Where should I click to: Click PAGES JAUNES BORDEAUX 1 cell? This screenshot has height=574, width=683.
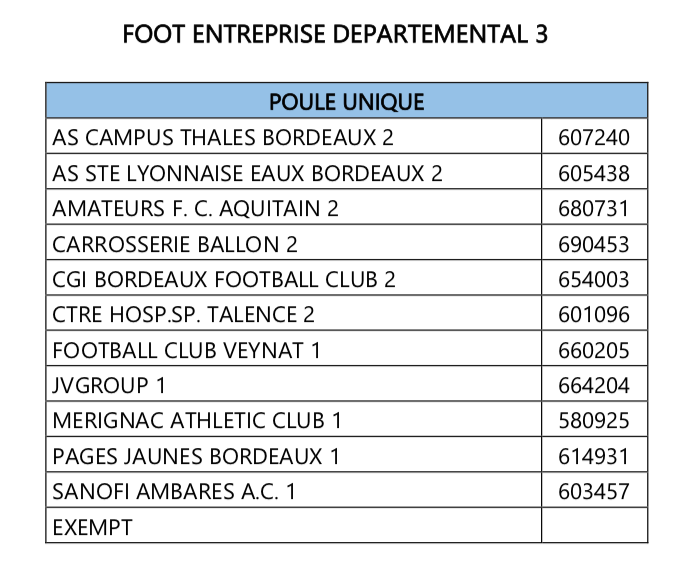coord(294,455)
